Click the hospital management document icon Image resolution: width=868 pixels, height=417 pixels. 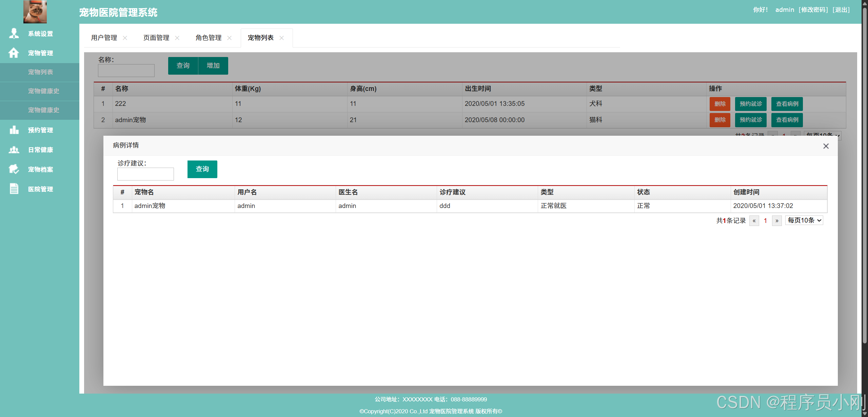(x=14, y=189)
